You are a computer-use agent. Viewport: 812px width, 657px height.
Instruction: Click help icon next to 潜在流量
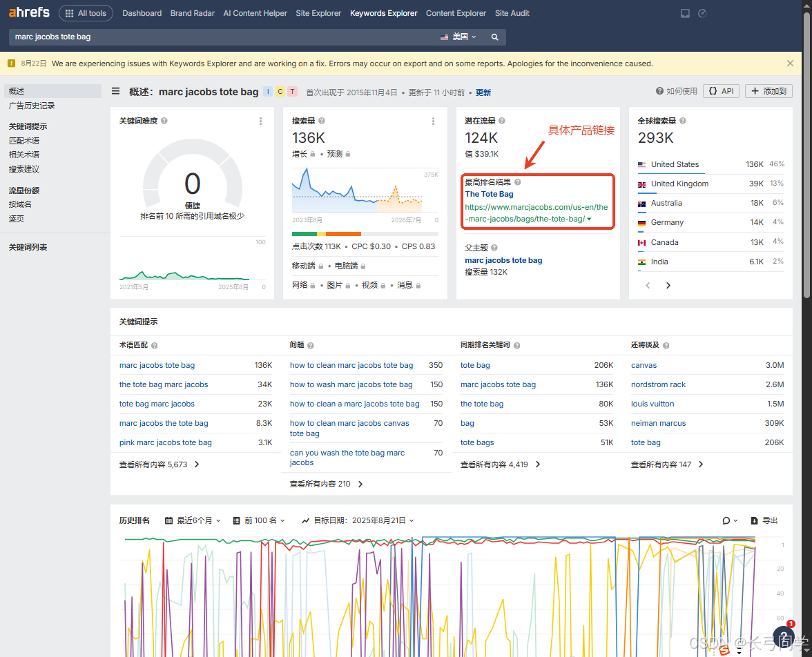point(502,121)
